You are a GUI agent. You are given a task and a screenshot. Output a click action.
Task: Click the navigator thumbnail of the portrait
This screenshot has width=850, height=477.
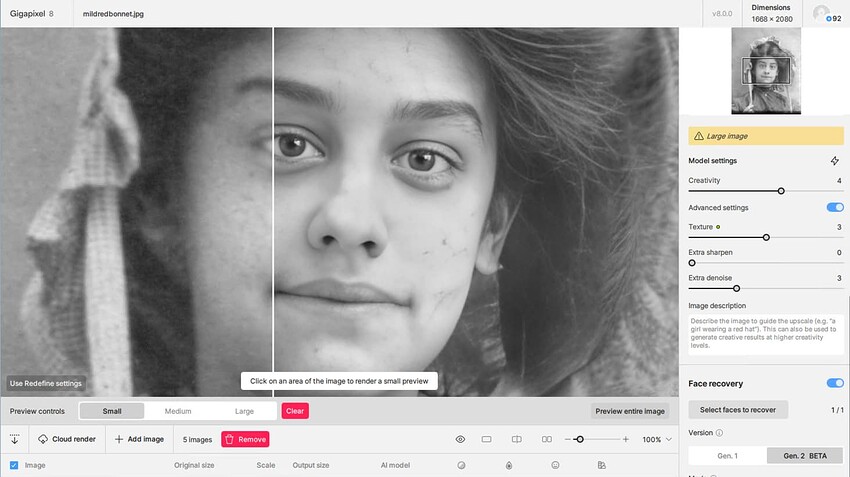[765, 71]
